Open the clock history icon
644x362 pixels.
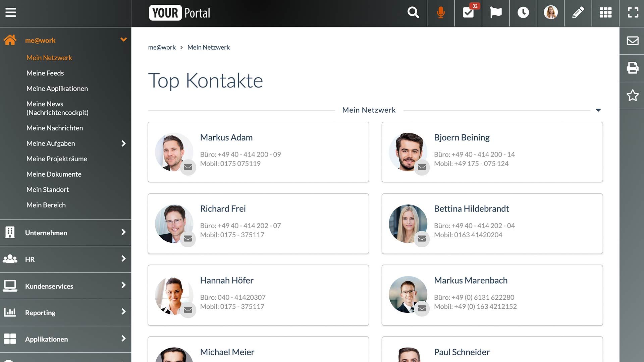tap(523, 13)
